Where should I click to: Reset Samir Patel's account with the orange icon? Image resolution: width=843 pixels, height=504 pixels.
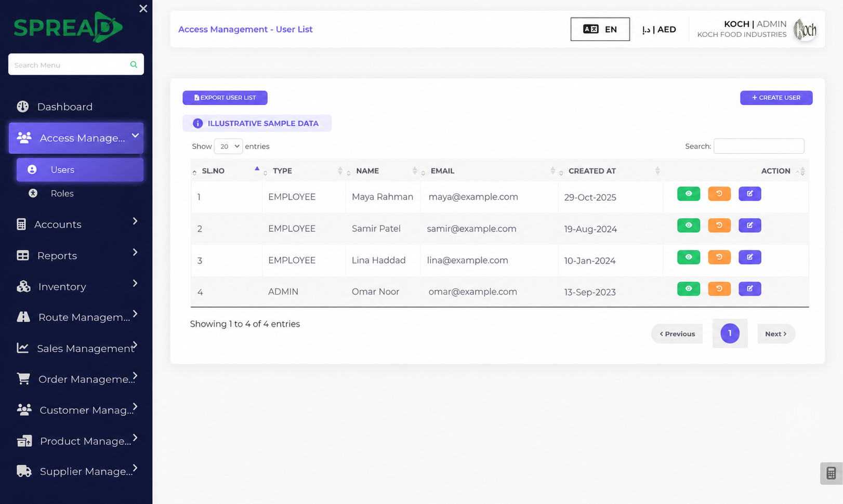coord(719,226)
